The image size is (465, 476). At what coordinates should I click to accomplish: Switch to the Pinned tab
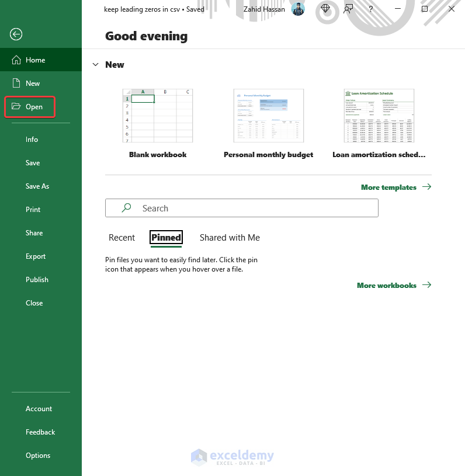[x=166, y=237]
